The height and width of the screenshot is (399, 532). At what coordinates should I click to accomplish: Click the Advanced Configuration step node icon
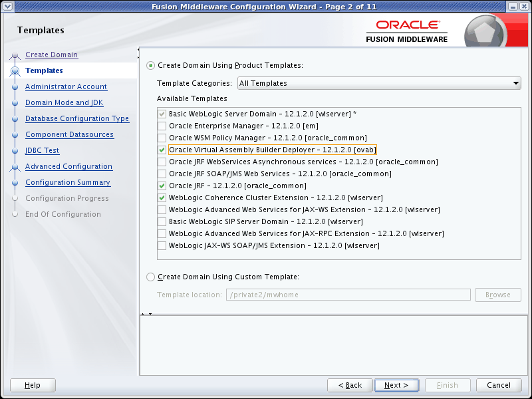coord(15,167)
